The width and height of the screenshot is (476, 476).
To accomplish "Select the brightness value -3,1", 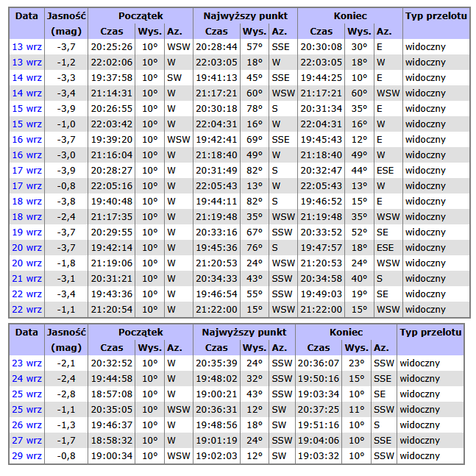I will [66, 279].
